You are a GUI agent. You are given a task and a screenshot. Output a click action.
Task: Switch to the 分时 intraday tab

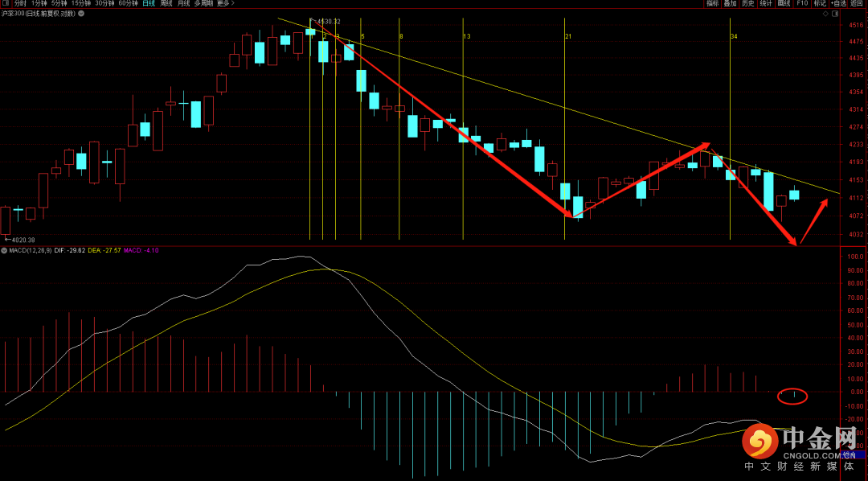(20, 4)
